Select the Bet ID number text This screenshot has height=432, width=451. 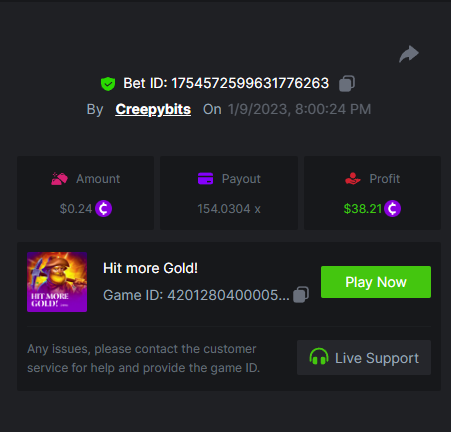(250, 83)
